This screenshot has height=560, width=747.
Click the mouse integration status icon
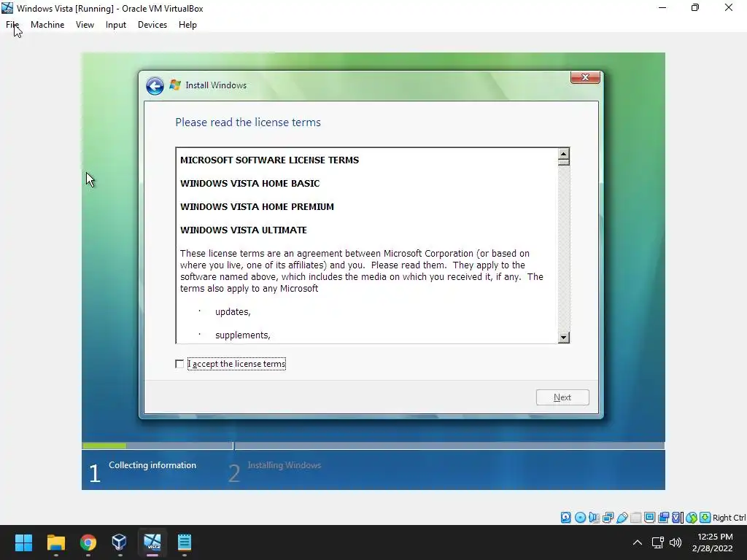[692, 518]
